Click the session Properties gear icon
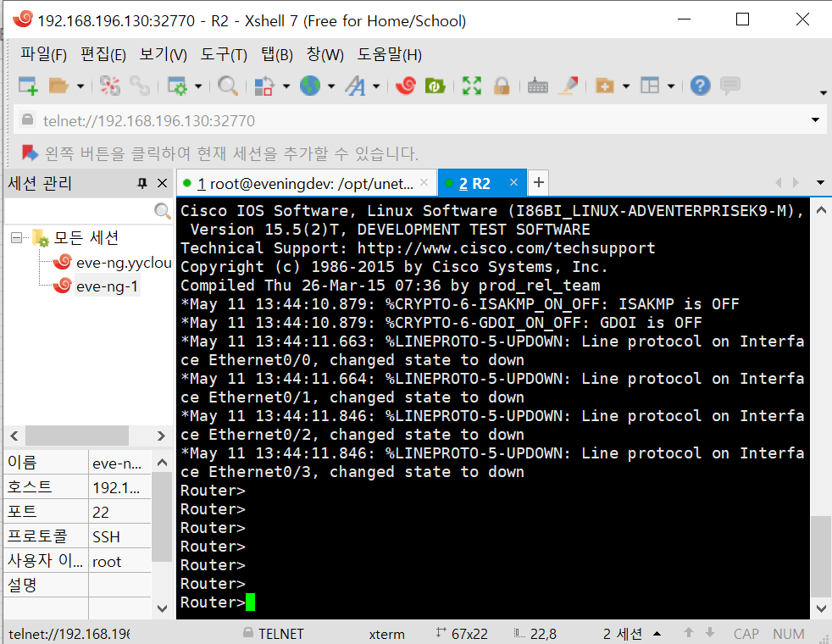The width and height of the screenshot is (832, 644). point(177,86)
